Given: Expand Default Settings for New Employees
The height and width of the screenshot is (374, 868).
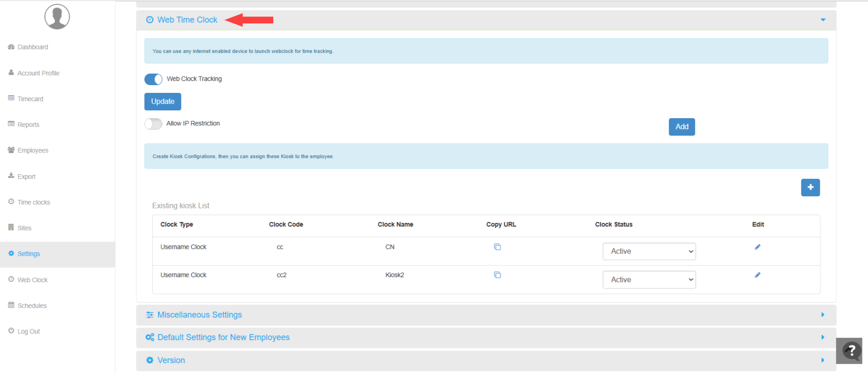Looking at the screenshot, I should [223, 338].
